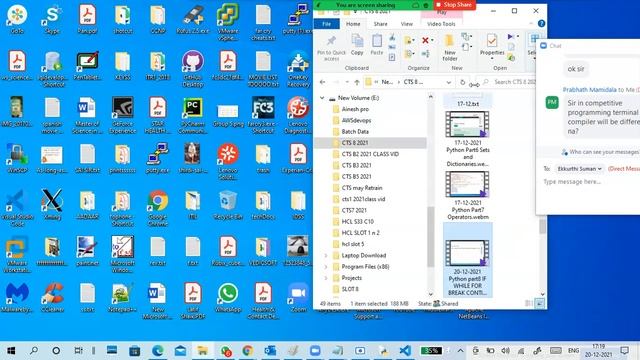640x360 pixels.
Task: Switch to large icons view in Explorer
Action: 539,303
